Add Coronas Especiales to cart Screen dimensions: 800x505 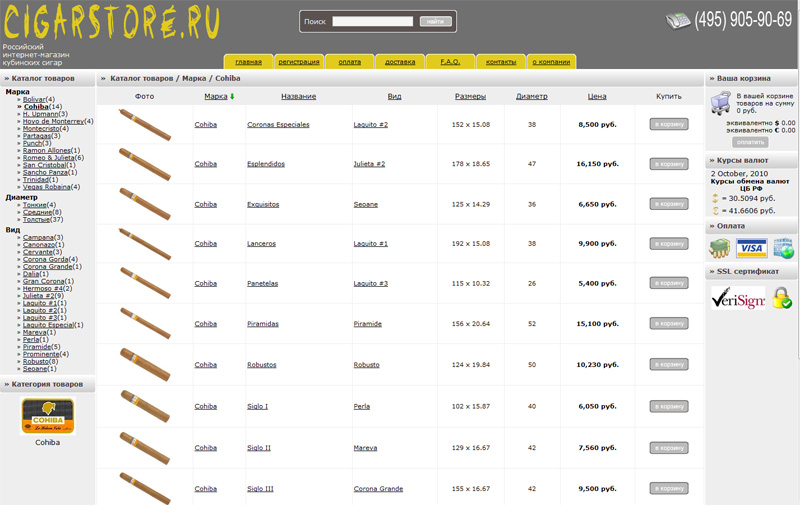click(x=669, y=124)
